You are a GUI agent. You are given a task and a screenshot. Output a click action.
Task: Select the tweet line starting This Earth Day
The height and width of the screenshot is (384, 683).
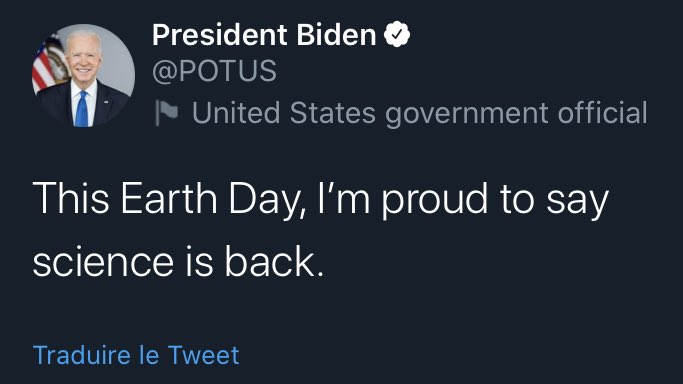click(320, 200)
